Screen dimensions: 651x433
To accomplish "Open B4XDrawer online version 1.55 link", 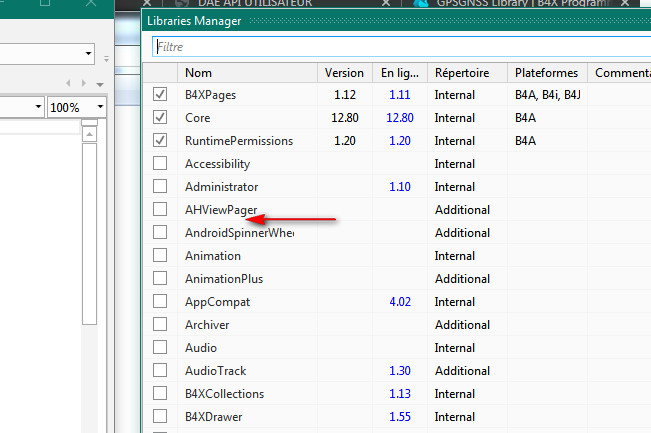I will [x=400, y=417].
